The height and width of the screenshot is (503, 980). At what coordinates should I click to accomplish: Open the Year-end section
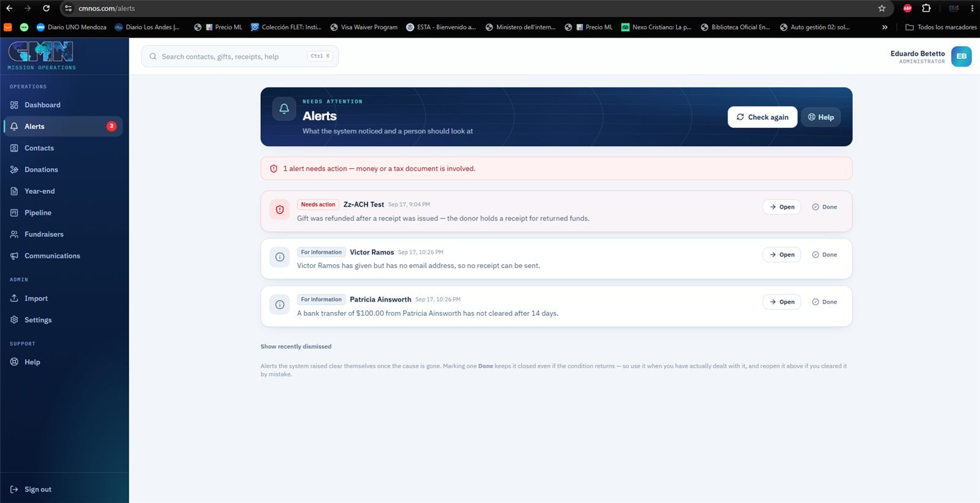63,191
